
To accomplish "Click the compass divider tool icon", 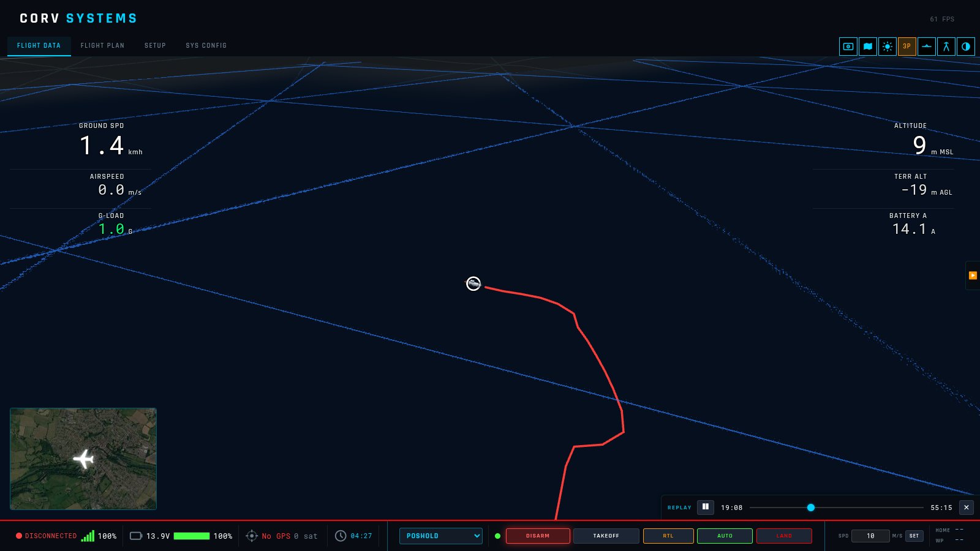I will point(946,46).
